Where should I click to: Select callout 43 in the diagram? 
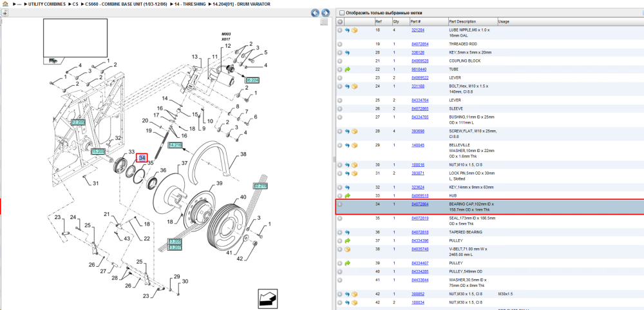127,239
